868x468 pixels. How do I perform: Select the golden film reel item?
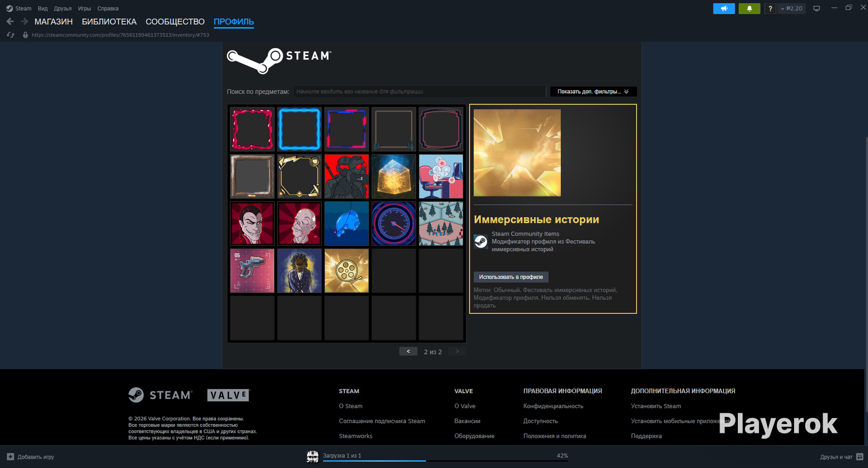(x=346, y=271)
